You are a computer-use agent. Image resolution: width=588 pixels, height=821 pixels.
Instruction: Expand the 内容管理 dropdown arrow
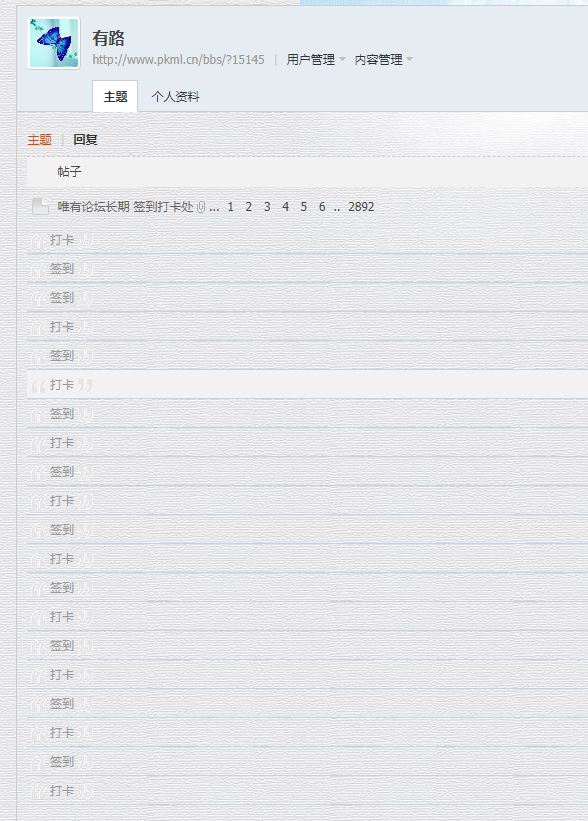pyautogui.click(x=409, y=59)
